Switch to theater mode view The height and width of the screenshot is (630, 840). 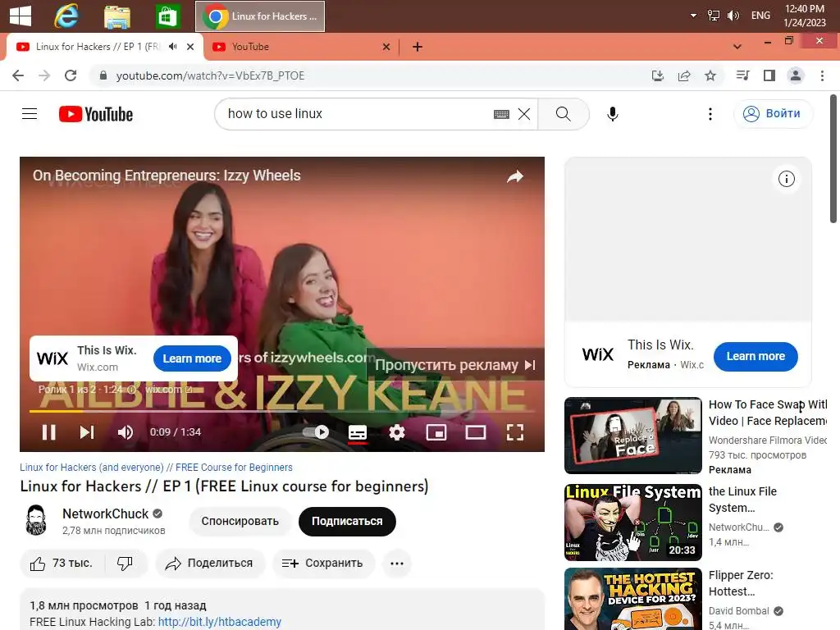[476, 431]
